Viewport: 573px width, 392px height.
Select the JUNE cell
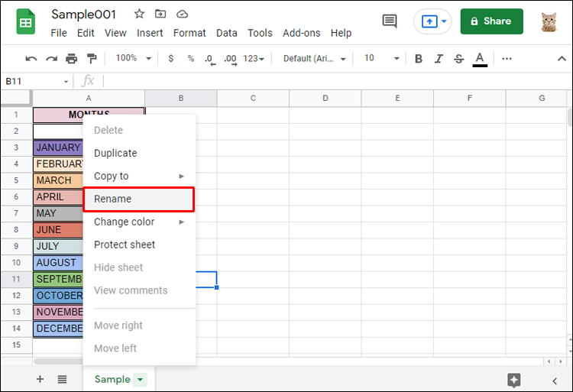point(58,230)
